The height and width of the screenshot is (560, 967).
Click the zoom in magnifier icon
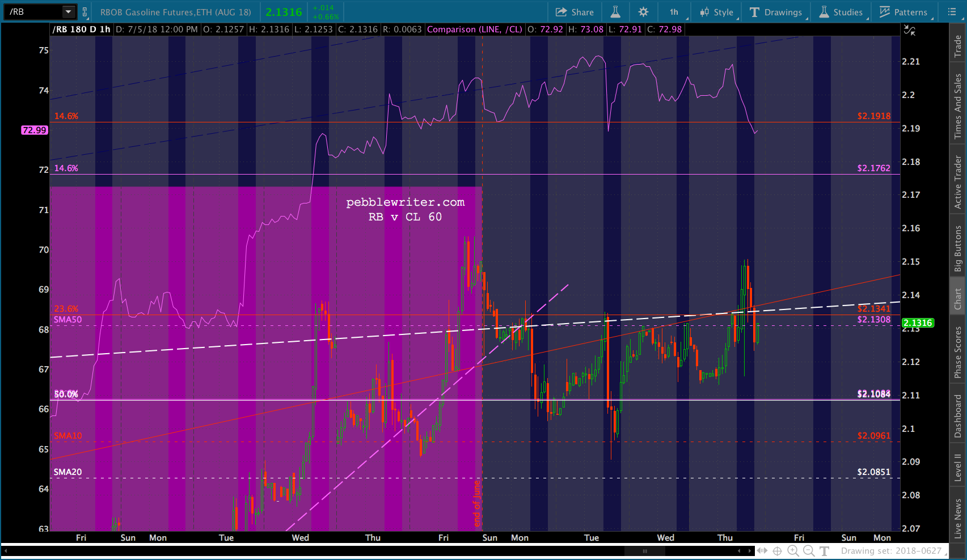793,550
